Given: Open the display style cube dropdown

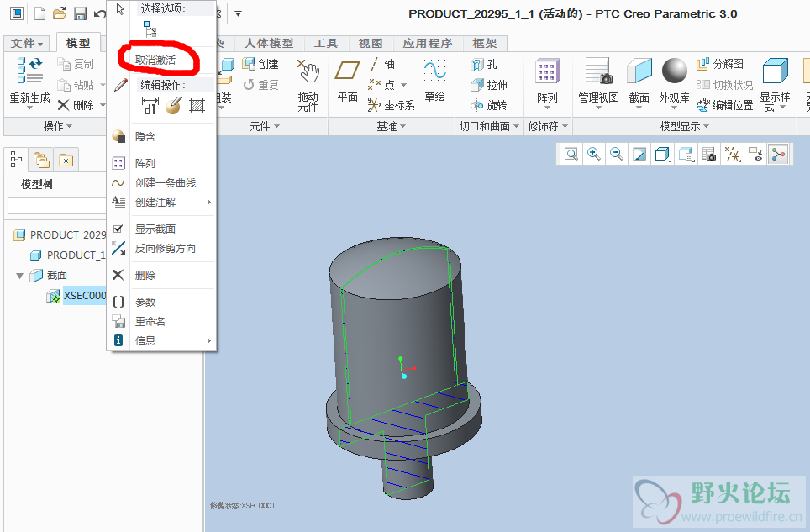Looking at the screenshot, I should 662,154.
